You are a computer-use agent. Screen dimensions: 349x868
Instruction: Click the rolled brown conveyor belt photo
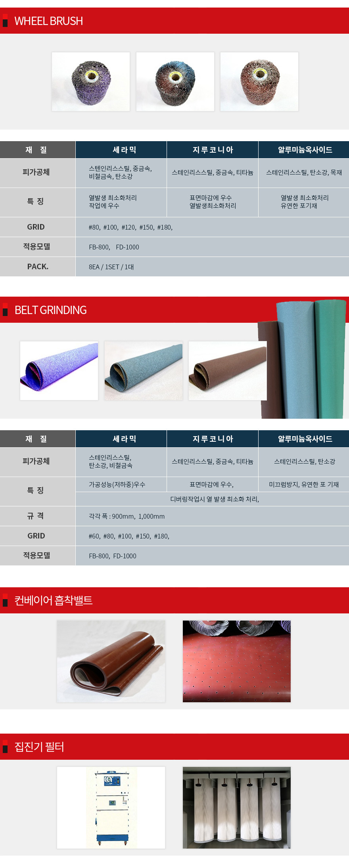111,661
